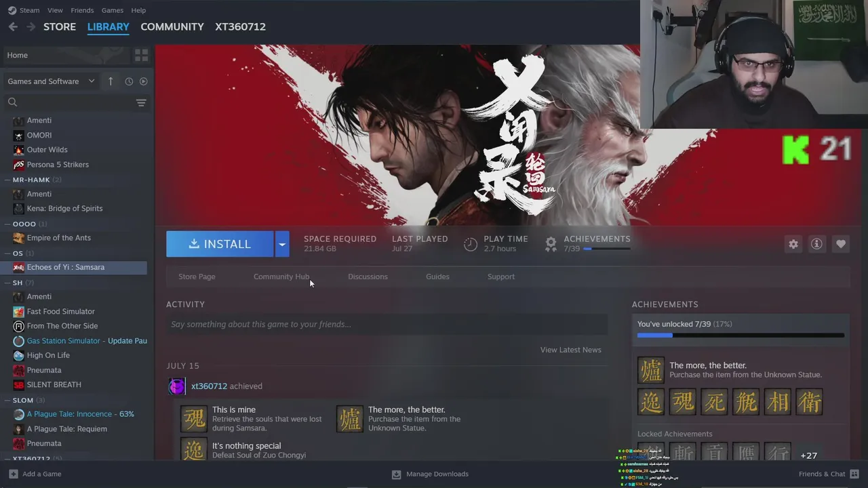Click 'It's nothing special' achievement icon
Screen dimensions: 868x488
point(193,449)
